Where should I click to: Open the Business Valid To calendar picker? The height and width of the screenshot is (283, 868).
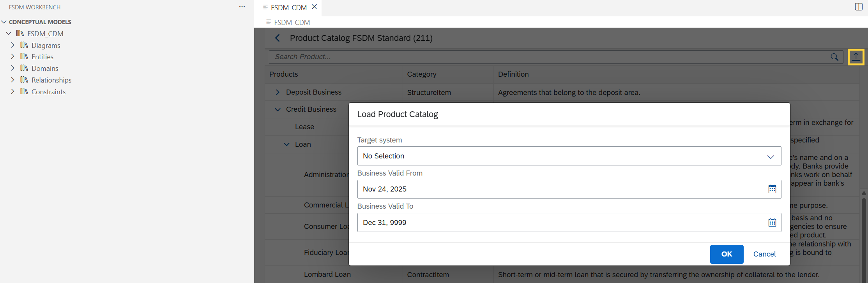772,223
